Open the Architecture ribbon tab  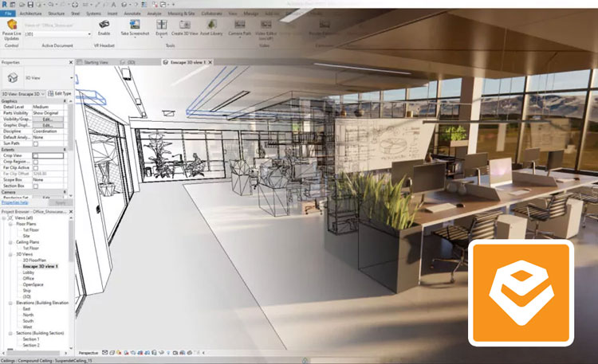30,14
